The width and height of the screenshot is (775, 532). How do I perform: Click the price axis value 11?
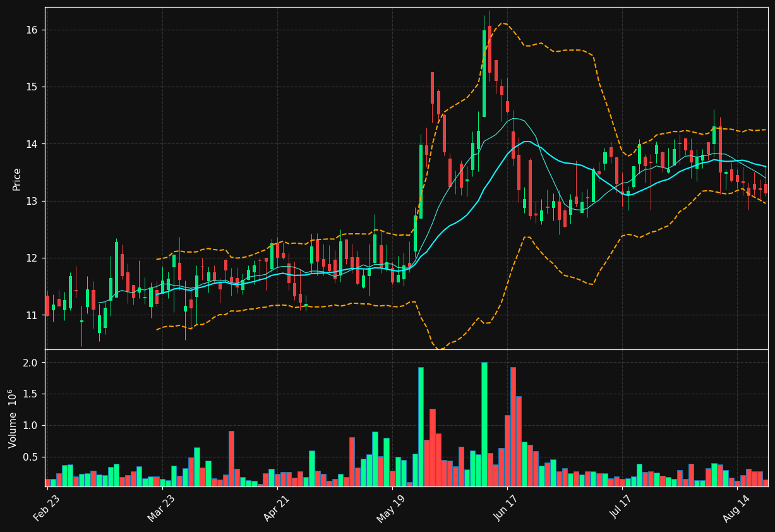[32, 315]
